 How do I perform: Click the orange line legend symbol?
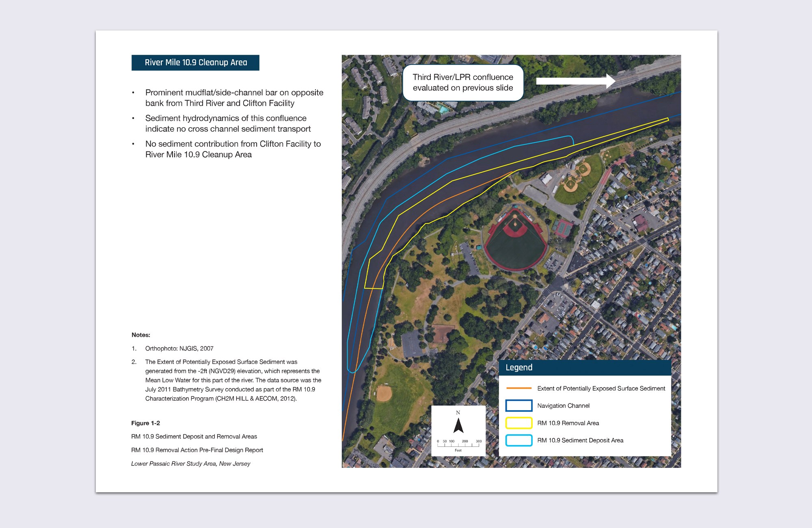[x=519, y=388]
